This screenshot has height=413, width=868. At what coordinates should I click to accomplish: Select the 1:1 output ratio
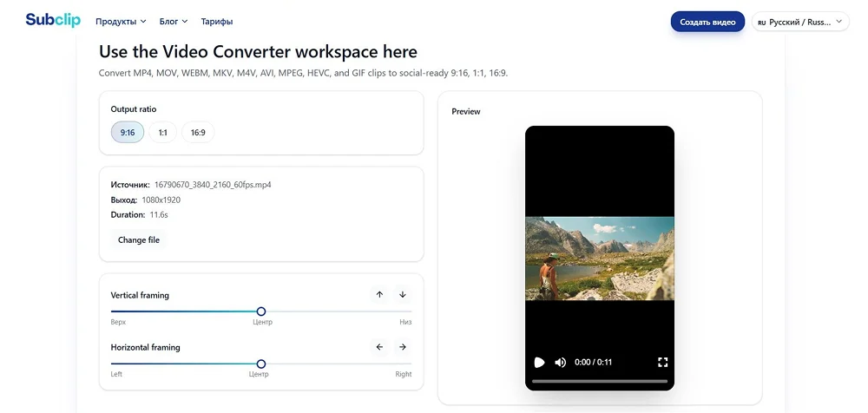click(163, 132)
